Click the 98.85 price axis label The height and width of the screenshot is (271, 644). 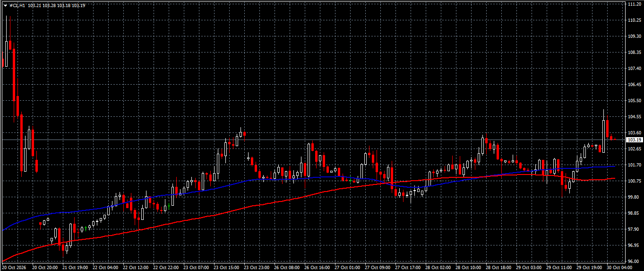633,213
